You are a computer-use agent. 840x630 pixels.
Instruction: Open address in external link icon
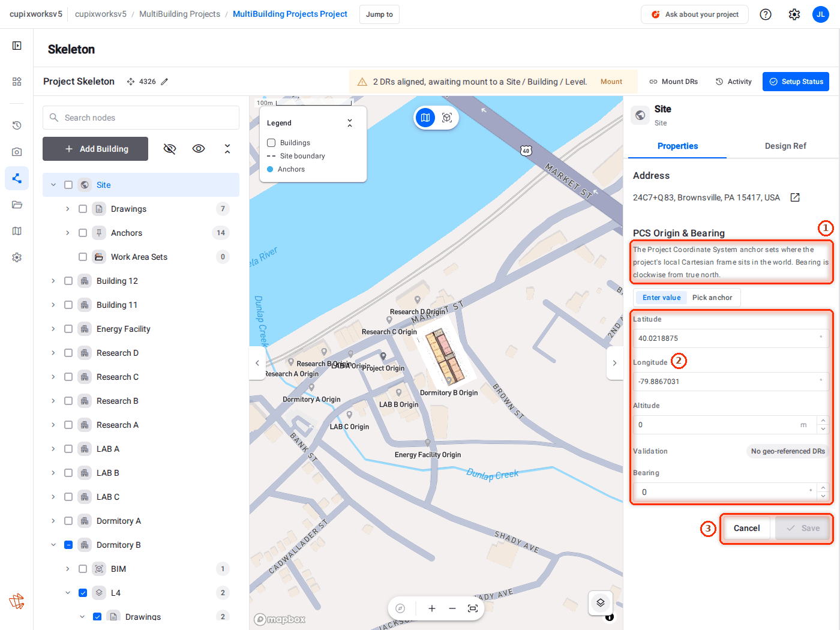tap(795, 197)
